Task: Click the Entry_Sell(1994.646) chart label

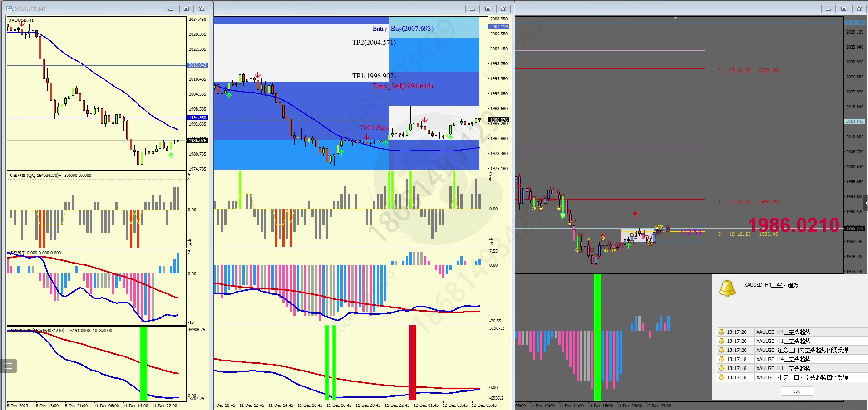Action: (x=403, y=86)
